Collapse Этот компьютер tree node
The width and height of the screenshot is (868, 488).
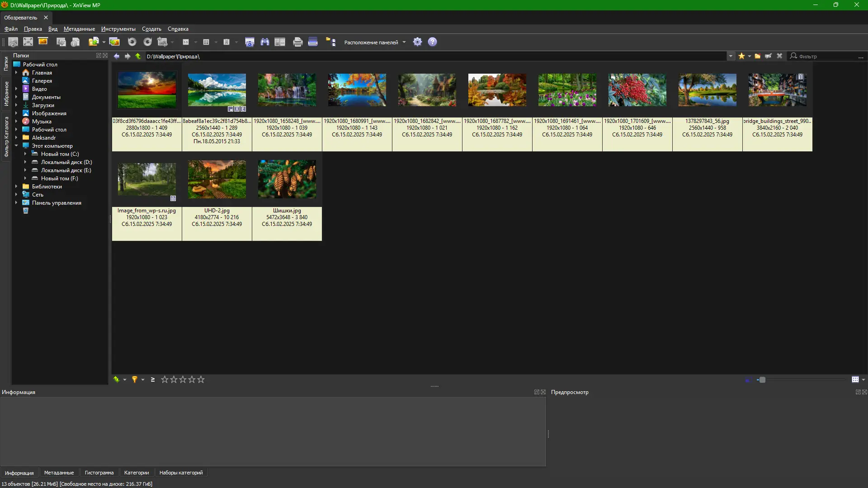tap(16, 146)
